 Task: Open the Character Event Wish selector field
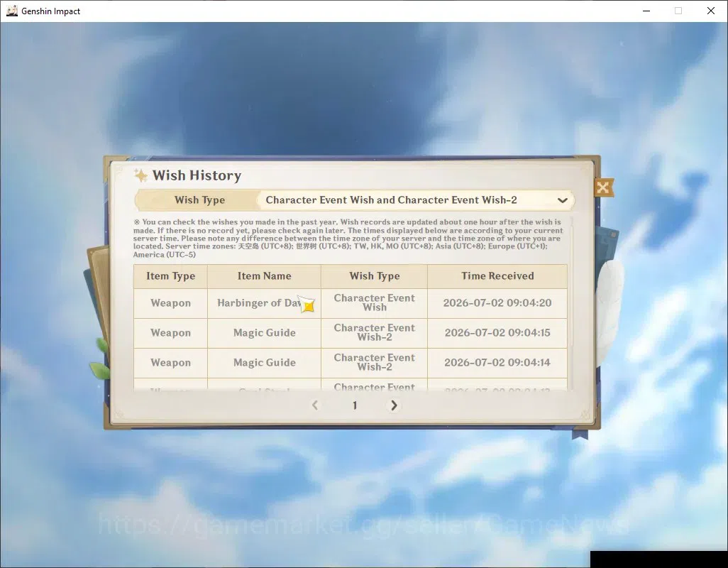click(x=415, y=200)
